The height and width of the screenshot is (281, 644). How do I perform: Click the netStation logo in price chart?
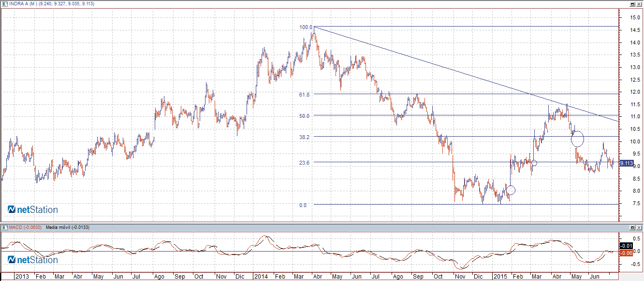coord(32,210)
